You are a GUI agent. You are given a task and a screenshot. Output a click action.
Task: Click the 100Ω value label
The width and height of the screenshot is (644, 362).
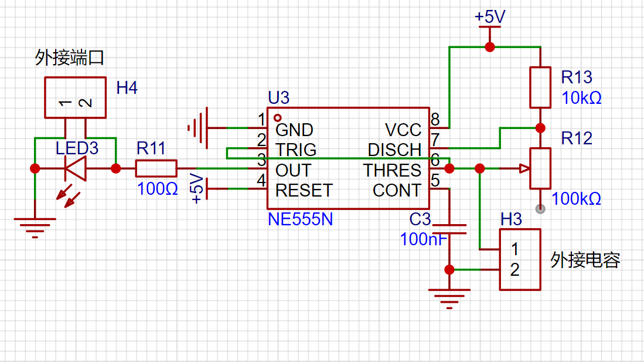[157, 189]
